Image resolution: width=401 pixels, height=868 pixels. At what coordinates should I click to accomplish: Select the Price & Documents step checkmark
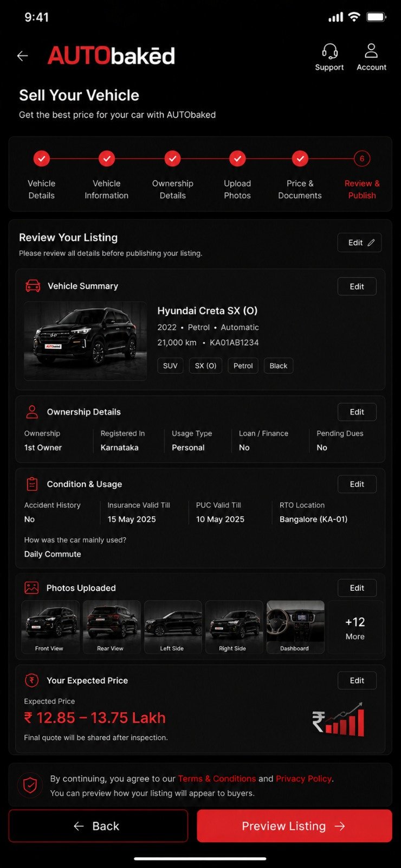pyautogui.click(x=300, y=158)
